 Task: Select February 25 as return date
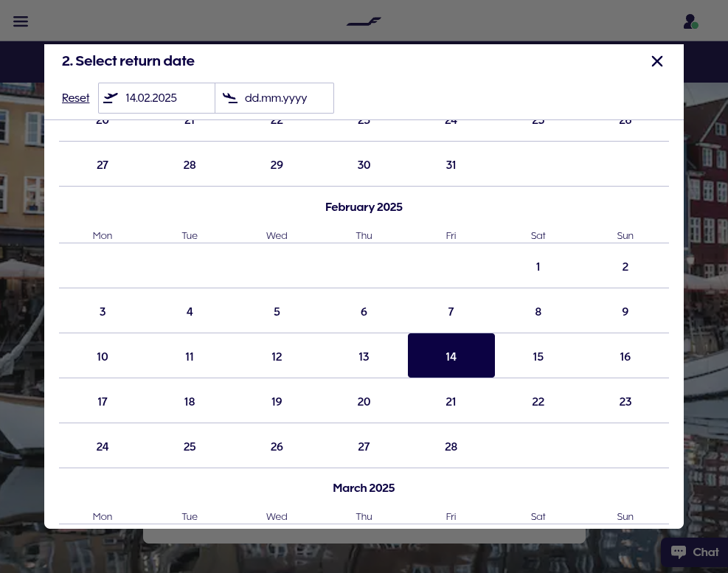pos(190,447)
